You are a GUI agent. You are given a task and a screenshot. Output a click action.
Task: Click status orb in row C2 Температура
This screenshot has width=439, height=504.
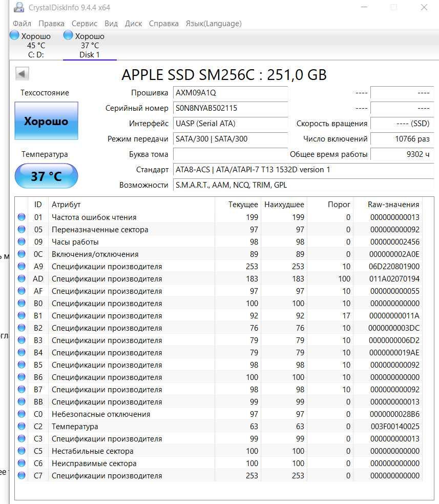pyautogui.click(x=22, y=426)
